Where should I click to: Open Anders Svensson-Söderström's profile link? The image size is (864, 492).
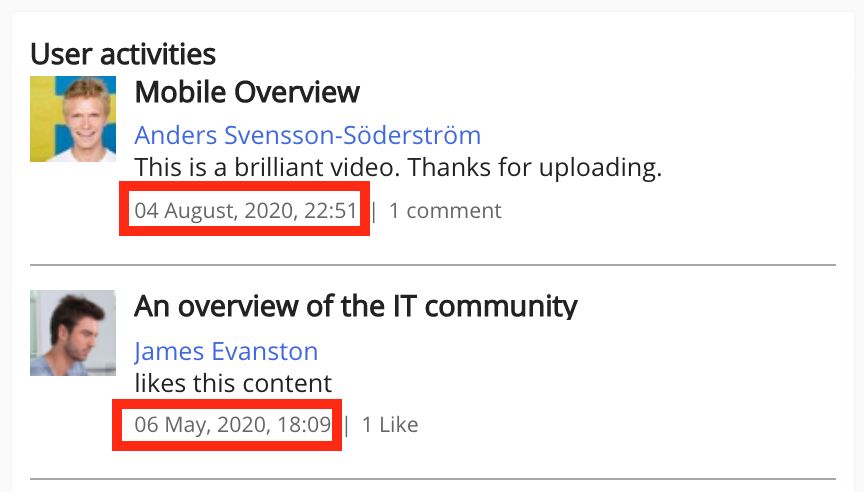tap(307, 135)
